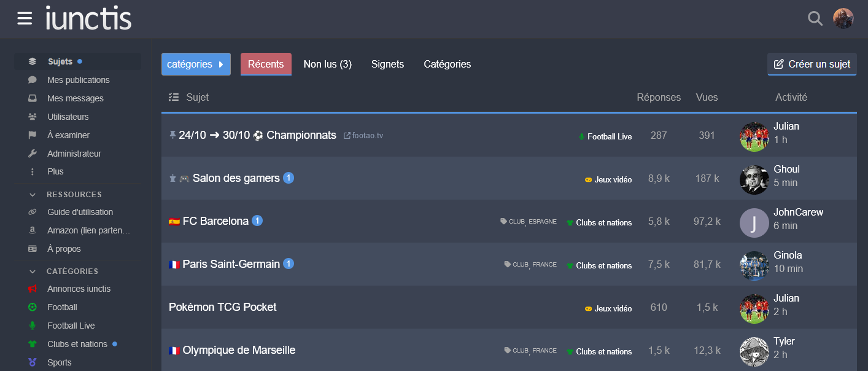Open the FC Barcelona topic

pyautogui.click(x=215, y=221)
